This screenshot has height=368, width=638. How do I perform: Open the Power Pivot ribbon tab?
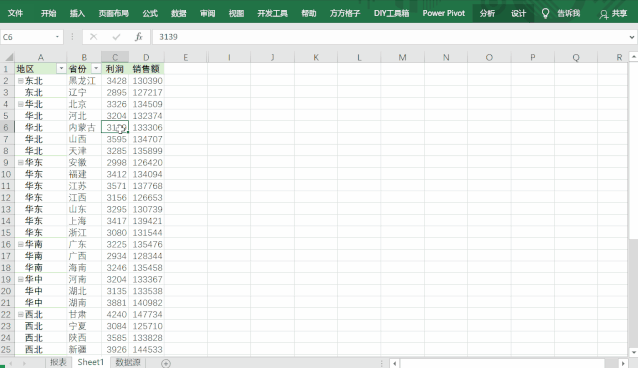[444, 13]
